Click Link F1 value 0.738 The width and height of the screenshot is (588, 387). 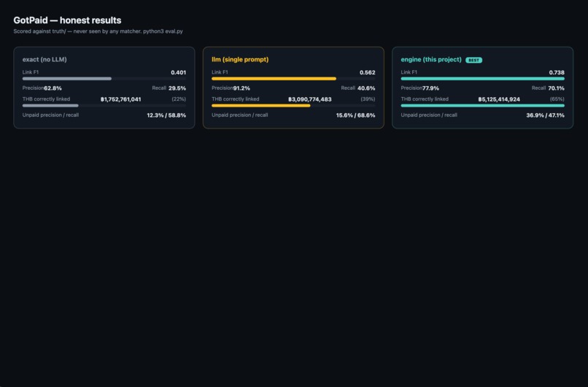click(557, 72)
